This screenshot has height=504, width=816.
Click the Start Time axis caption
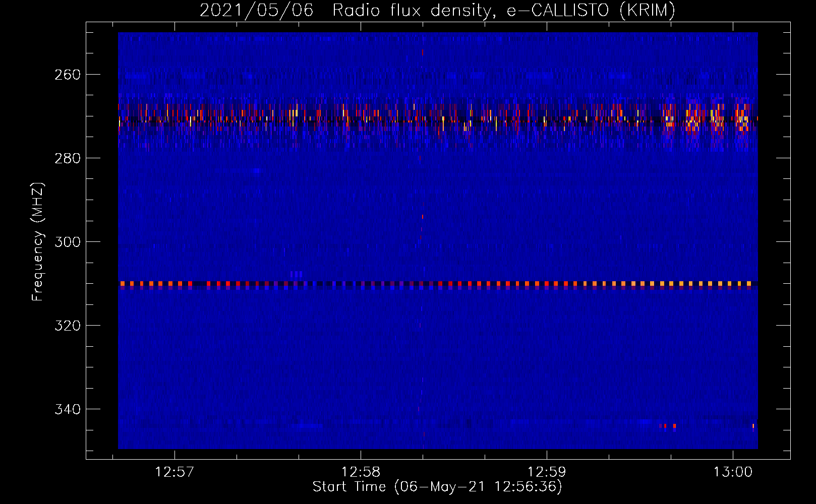(x=437, y=487)
